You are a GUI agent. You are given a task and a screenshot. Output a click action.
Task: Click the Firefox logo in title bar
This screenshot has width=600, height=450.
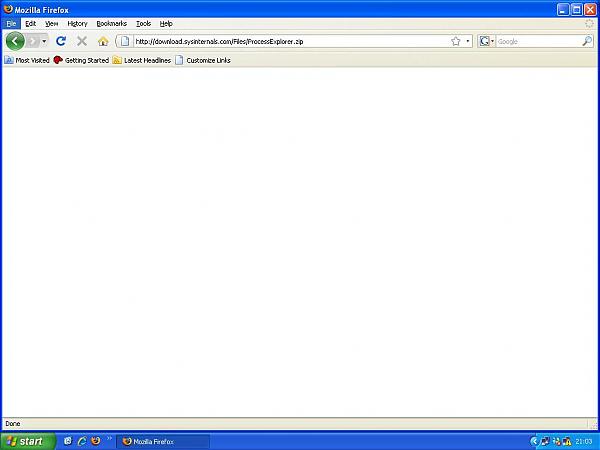pyautogui.click(x=8, y=9)
